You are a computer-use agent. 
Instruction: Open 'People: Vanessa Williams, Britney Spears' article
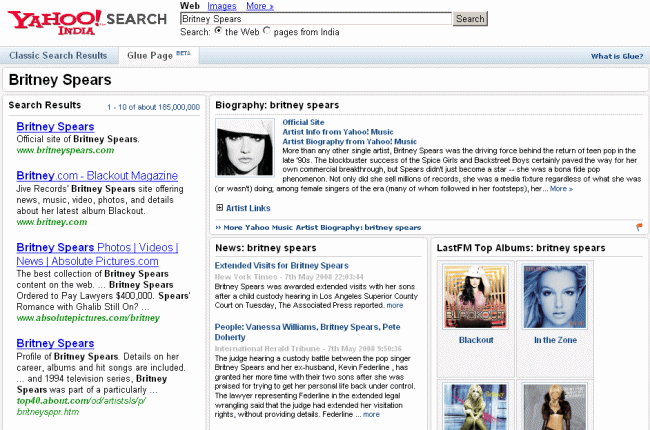tap(308, 332)
